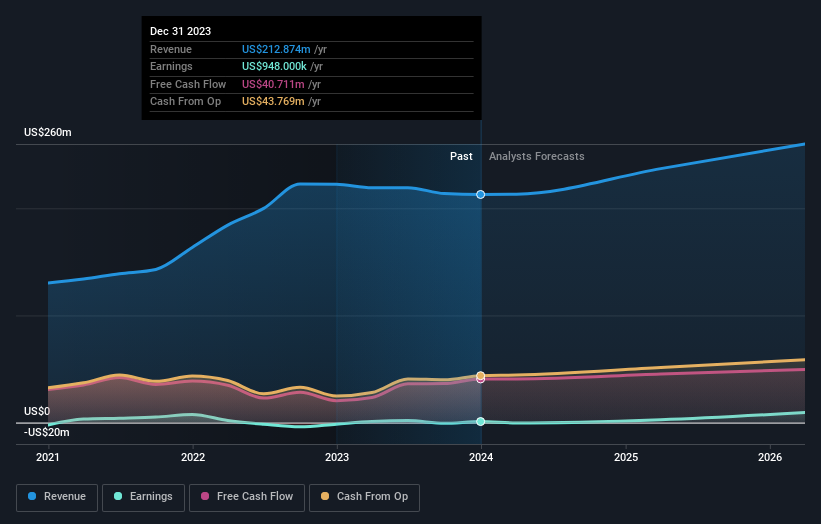Click the Earnings row label in tooltip
Image resolution: width=821 pixels, height=524 pixels.
tap(171, 66)
